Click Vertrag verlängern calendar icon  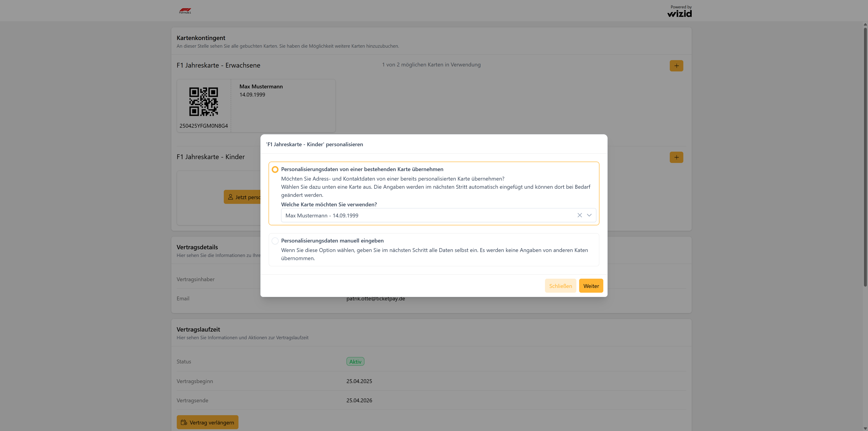(x=184, y=422)
